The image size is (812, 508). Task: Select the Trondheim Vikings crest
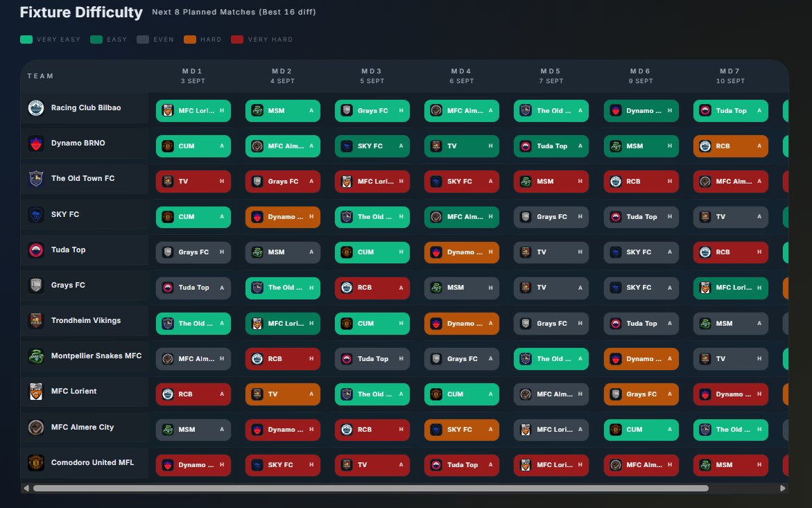coord(35,321)
